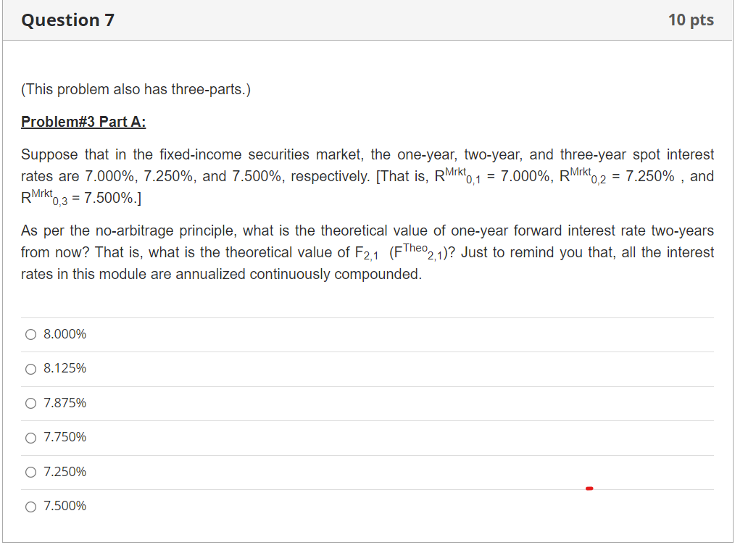
Task: Select the 8.125% answer option
Action: tap(30, 369)
